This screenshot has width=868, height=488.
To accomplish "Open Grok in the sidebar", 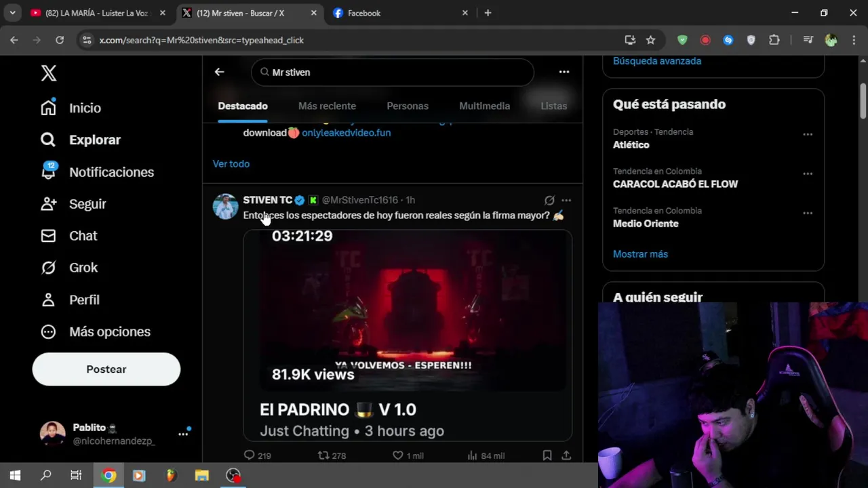I will pyautogui.click(x=69, y=267).
